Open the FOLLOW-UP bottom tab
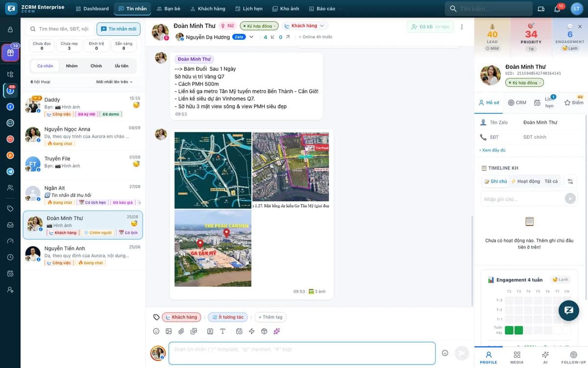This screenshot has width=588, height=368. 573,357
